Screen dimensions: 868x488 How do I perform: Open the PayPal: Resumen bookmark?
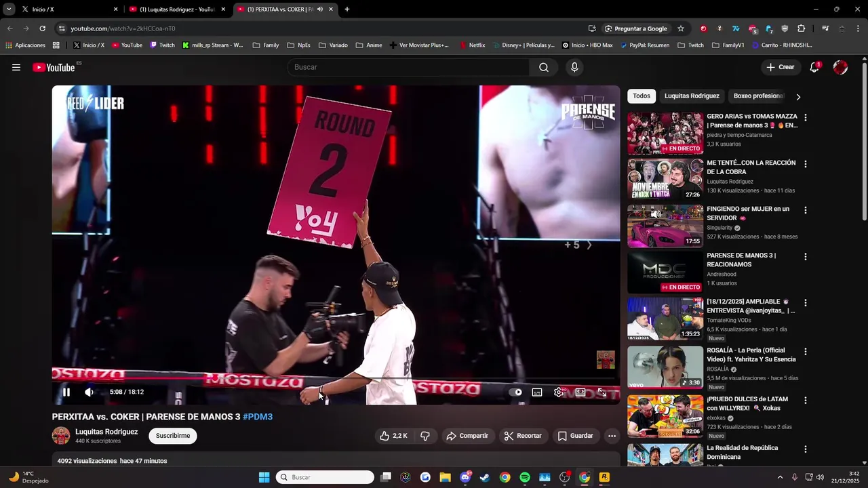(x=644, y=45)
